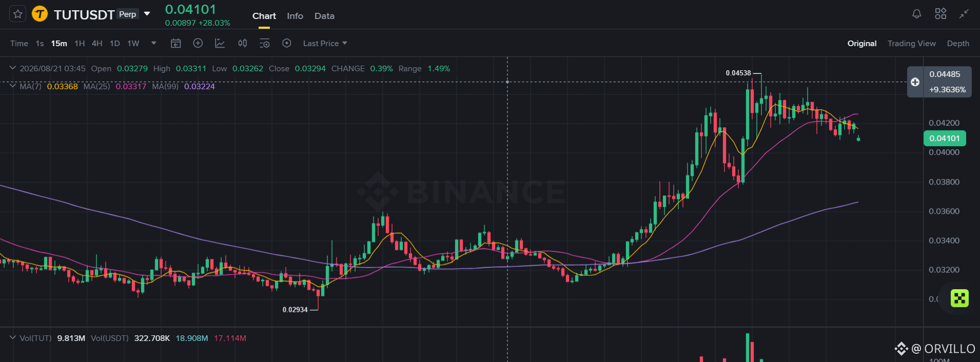Click the Range 1.49% value
The height and width of the screenshot is (362, 980).
(439, 69)
